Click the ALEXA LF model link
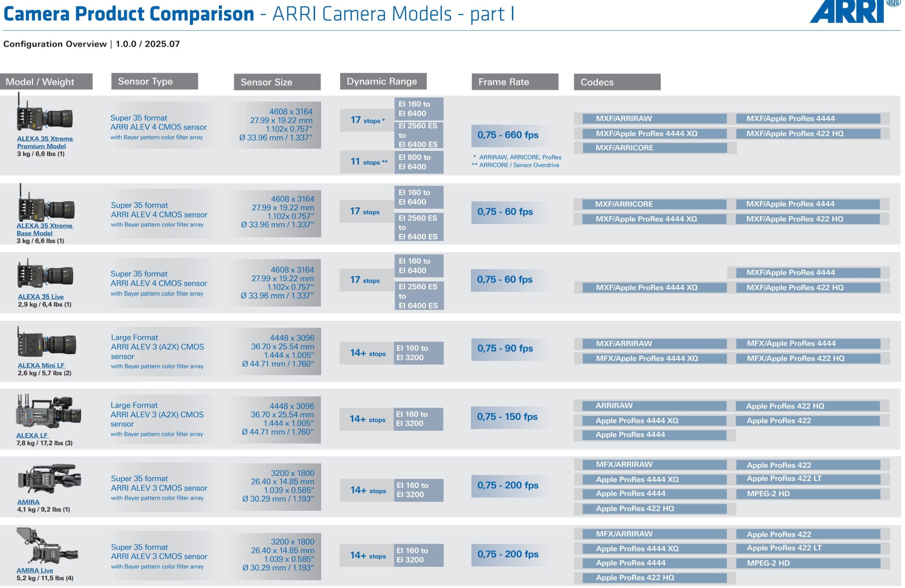 click(x=32, y=435)
